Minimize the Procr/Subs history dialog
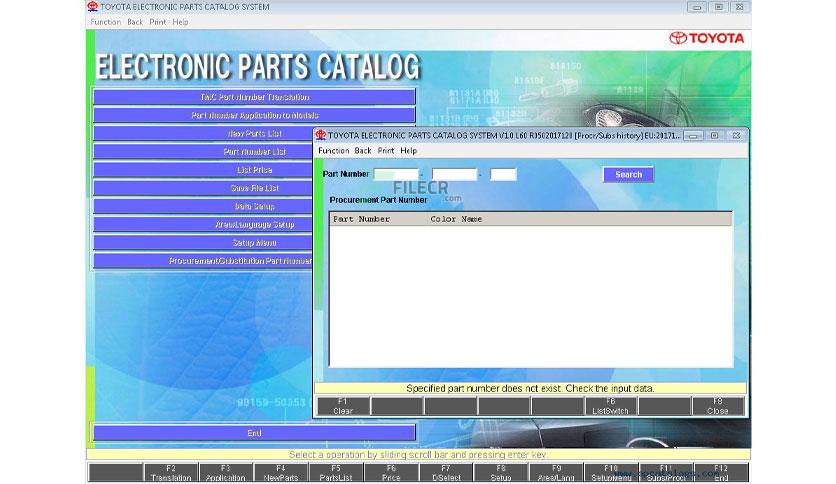The width and height of the screenshot is (836, 484). [x=693, y=136]
